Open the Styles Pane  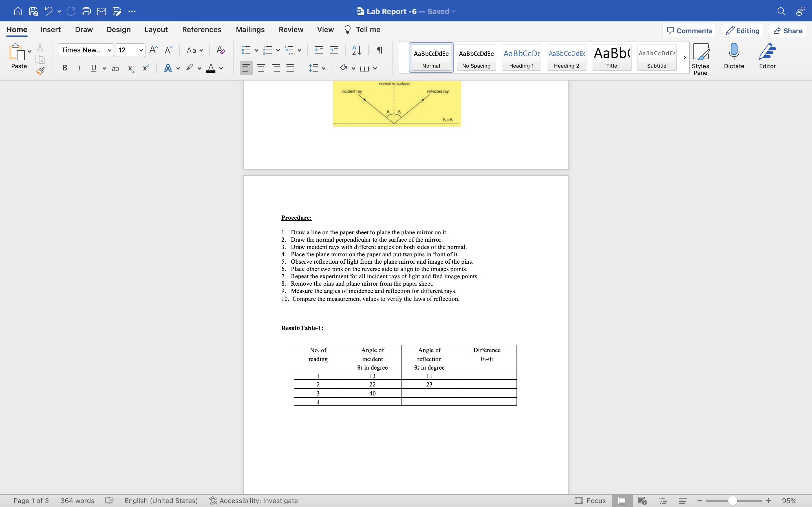click(700, 59)
